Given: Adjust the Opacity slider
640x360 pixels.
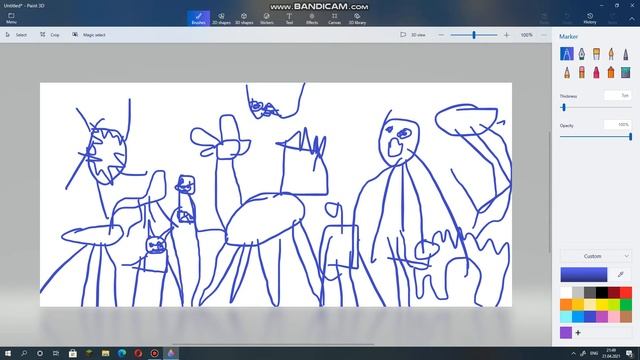Looking at the screenshot, I should [x=596, y=137].
